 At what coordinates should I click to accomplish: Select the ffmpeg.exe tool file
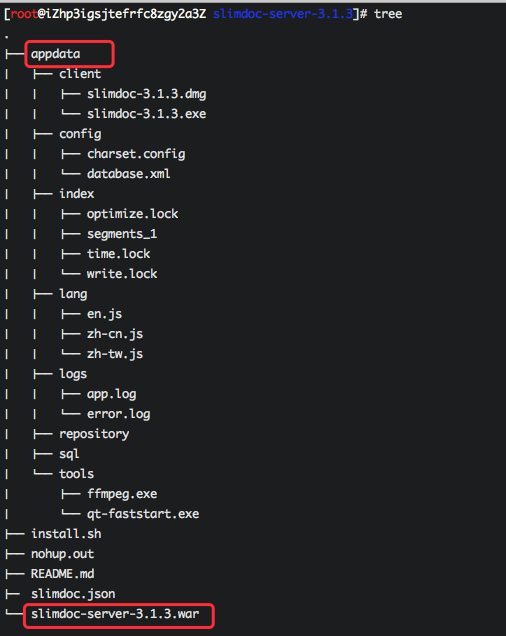coord(122,494)
